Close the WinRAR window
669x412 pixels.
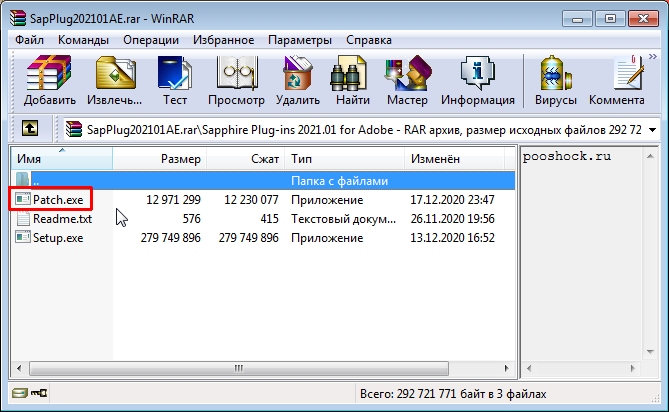[643, 19]
